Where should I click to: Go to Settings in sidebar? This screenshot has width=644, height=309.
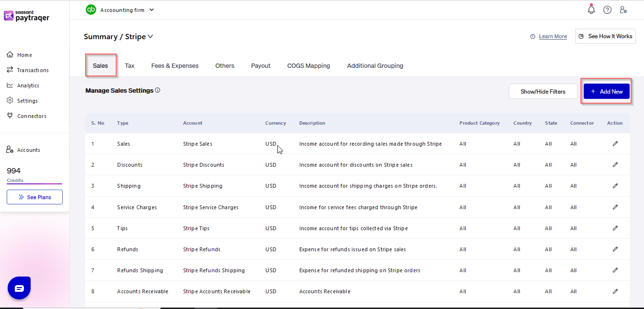pyautogui.click(x=27, y=101)
